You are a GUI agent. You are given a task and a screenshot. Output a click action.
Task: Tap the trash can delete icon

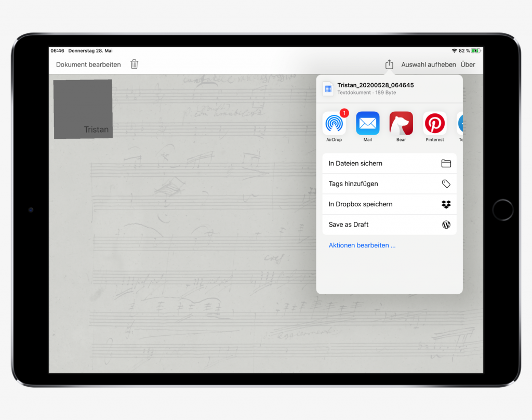[134, 64]
